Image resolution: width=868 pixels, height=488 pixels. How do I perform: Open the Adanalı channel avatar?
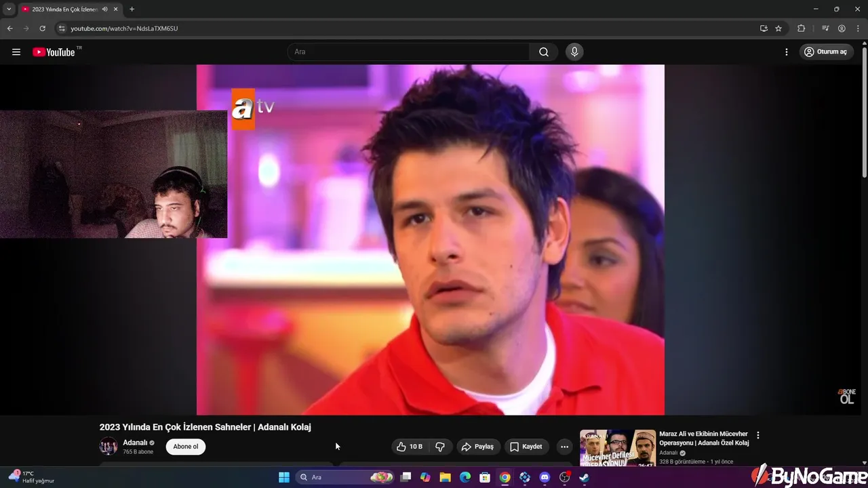[x=108, y=446]
